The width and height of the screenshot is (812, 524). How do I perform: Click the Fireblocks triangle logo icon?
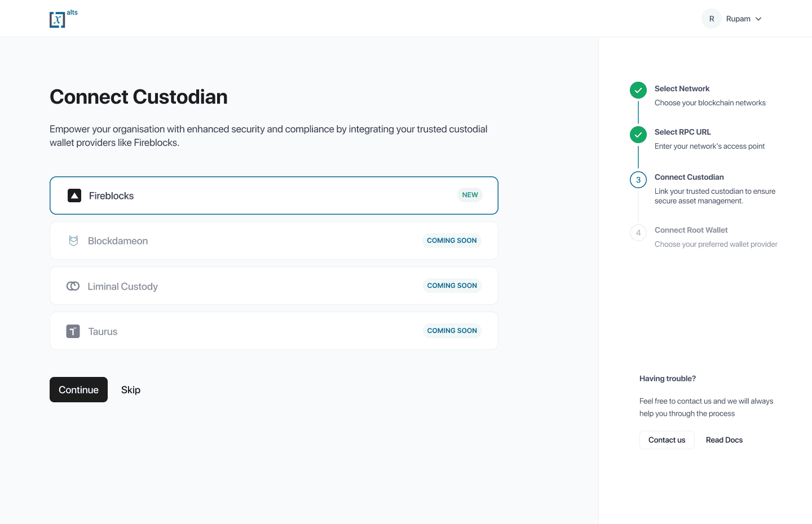pos(74,196)
